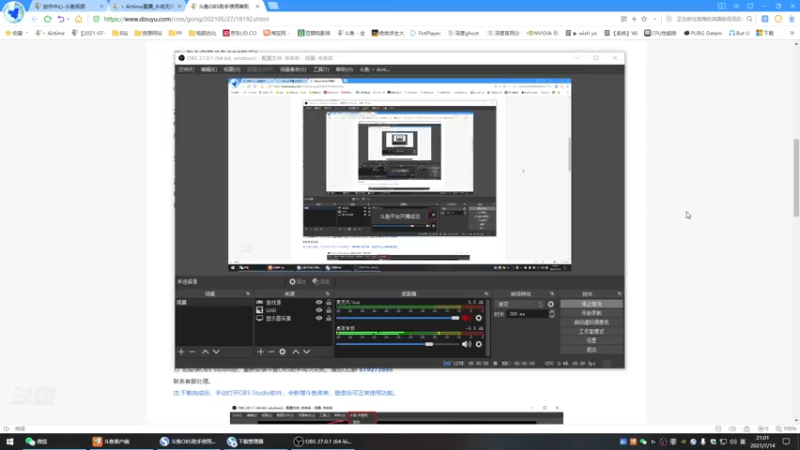This screenshot has width=800, height=450.
Task: Unmute the microphone with red speaker icon
Action: tap(467, 318)
